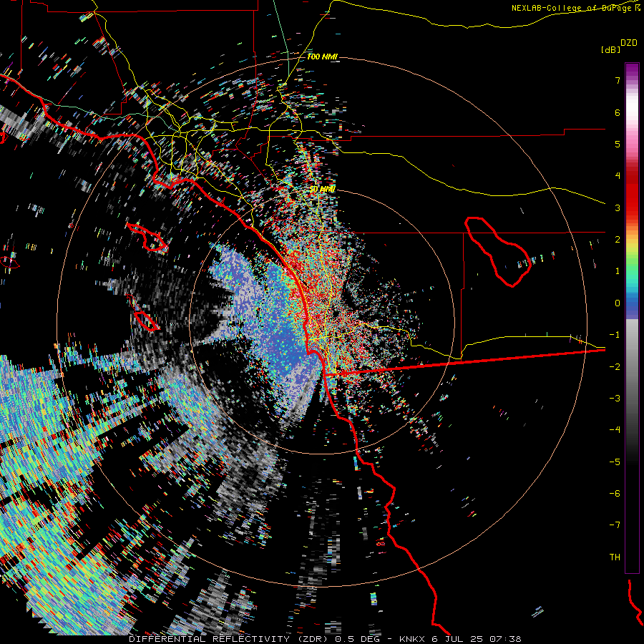Click the DIFFERENTIAL REFLECTIVITY (ZDR) caption text
Image resolution: width=644 pixels, height=644 pixels.
(228, 639)
